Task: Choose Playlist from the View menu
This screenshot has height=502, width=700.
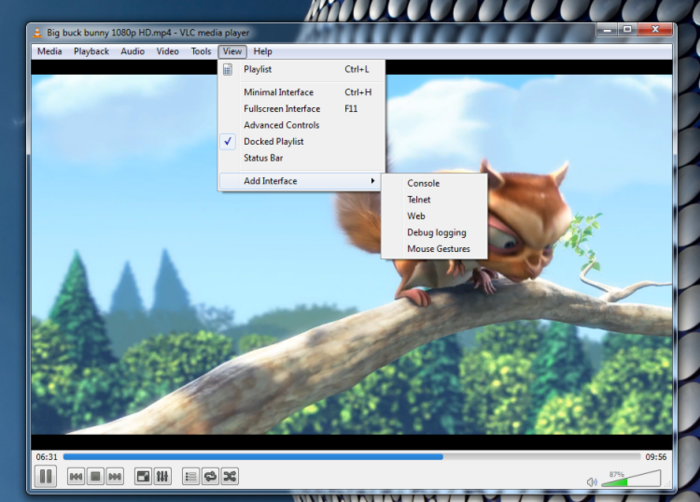Action: (x=302, y=69)
